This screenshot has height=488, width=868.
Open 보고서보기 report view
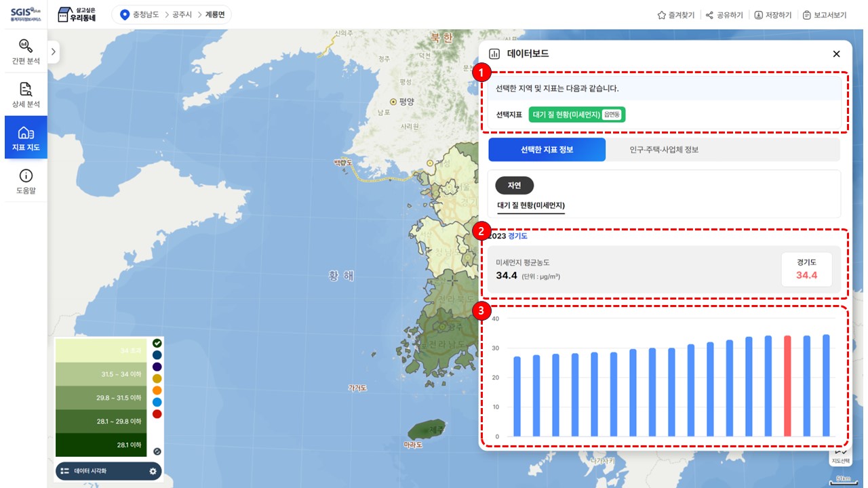[x=825, y=15]
